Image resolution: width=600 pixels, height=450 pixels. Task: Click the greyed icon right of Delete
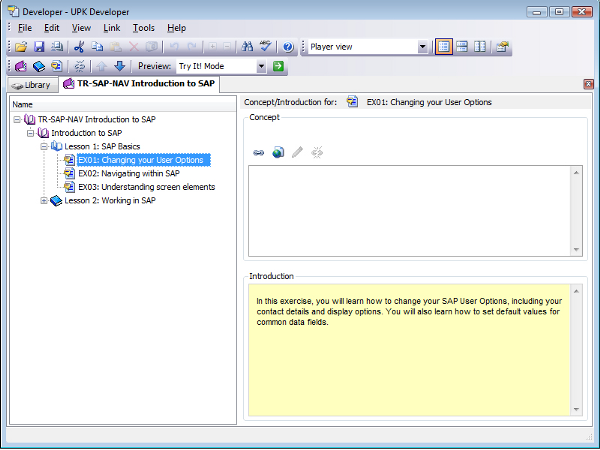(152, 47)
